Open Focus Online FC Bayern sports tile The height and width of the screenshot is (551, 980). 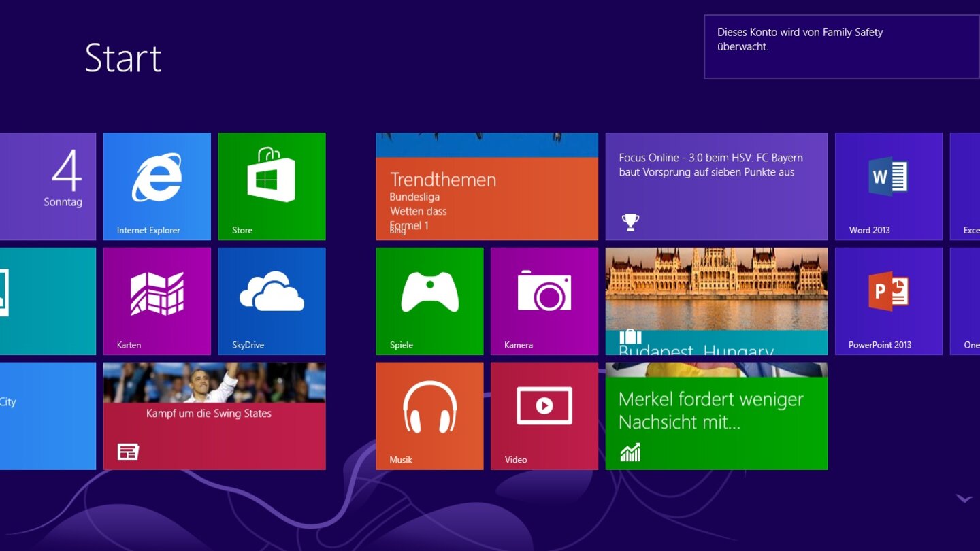click(x=717, y=186)
